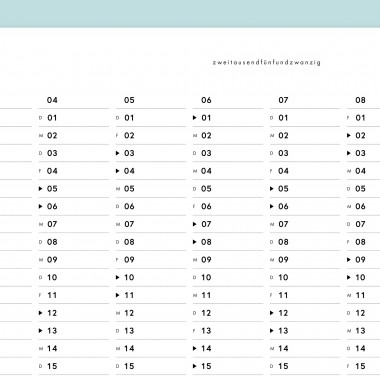Click the triangle marker beside 05 in month 04
380x380 pixels.
tap(41, 189)
